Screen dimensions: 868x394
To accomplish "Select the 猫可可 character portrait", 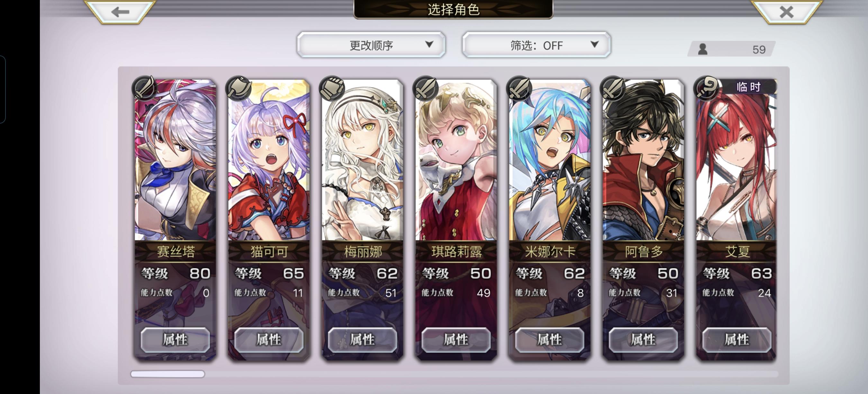I will pos(269,160).
